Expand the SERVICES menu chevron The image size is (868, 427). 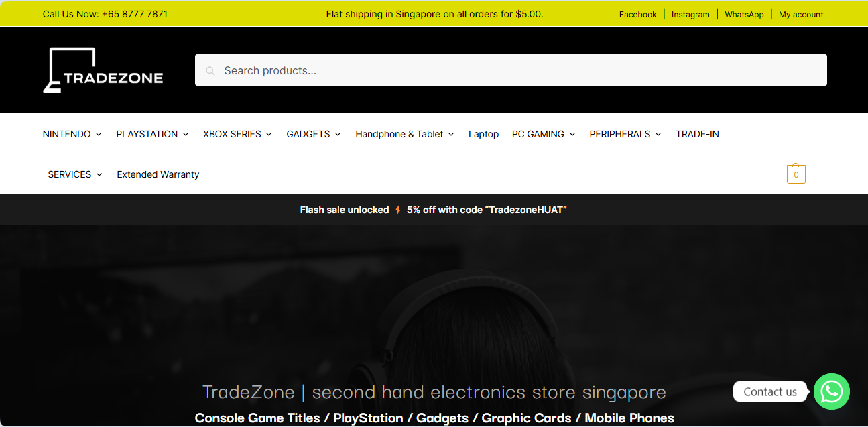coord(99,174)
